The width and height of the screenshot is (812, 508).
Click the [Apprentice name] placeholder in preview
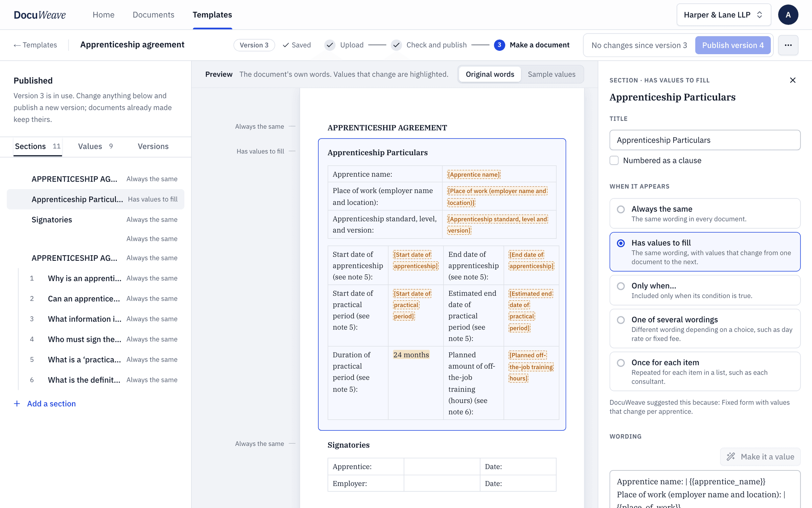pos(474,174)
